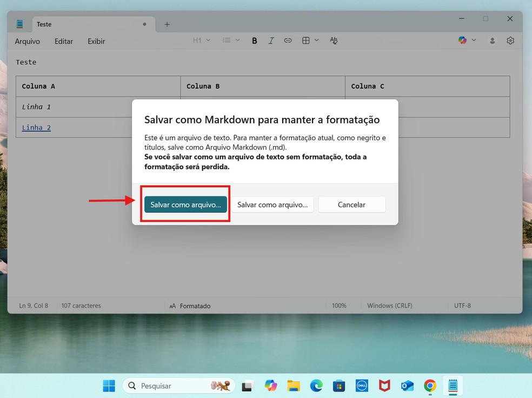Click the teal primary Salvar como arquivo button
The height and width of the screenshot is (398, 532).
[185, 204]
